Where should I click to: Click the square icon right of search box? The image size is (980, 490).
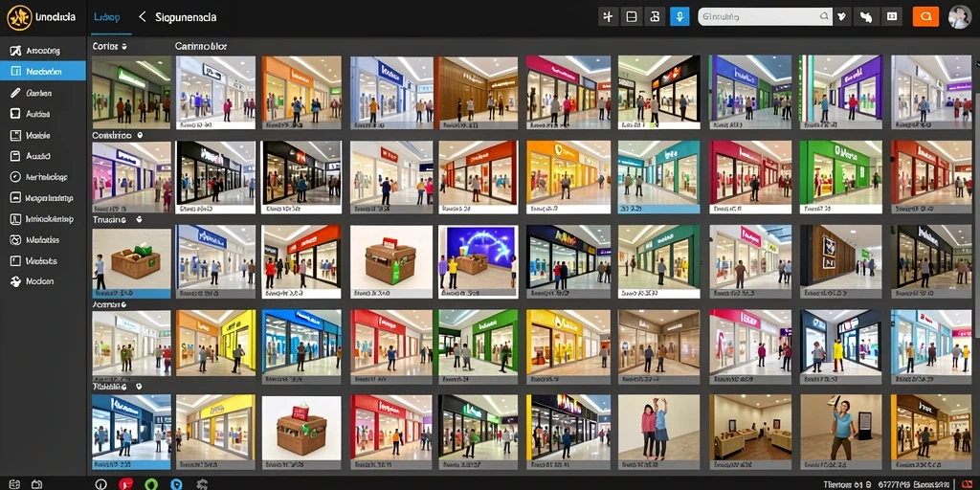coord(892,17)
